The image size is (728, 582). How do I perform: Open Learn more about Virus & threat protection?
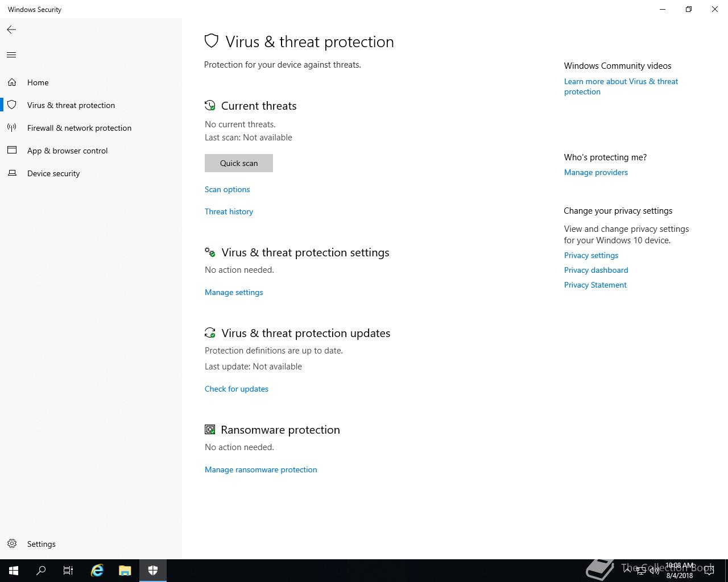point(621,86)
